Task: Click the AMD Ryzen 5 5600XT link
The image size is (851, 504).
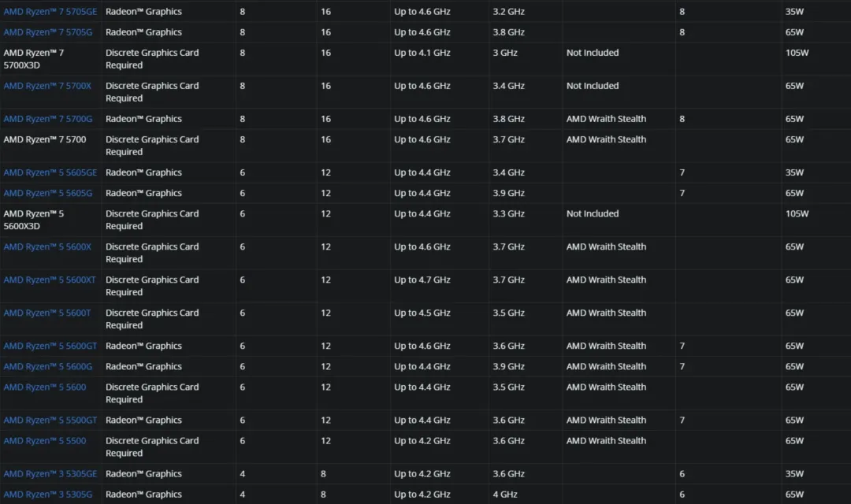Action: (50, 280)
